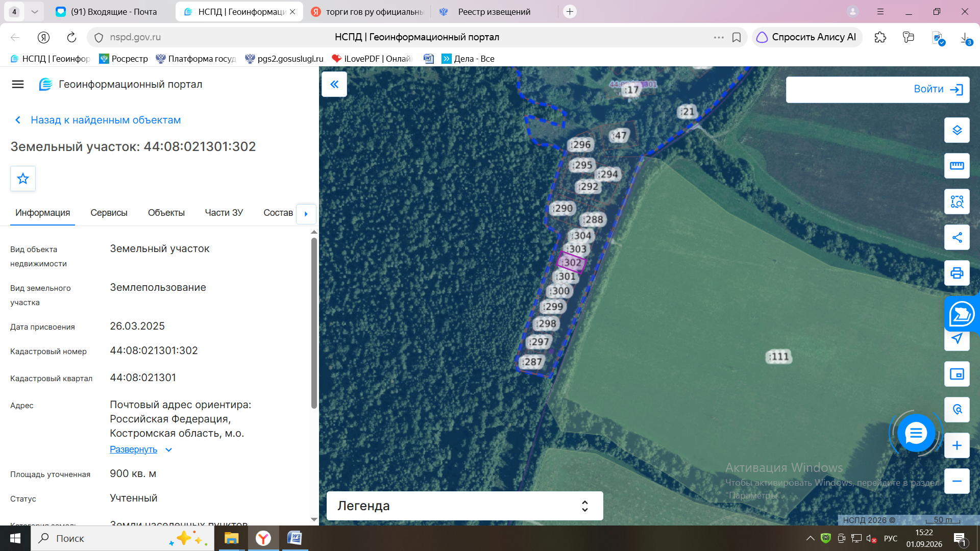
Task: Click the info panel vertical scrollbar
Action: (314, 322)
